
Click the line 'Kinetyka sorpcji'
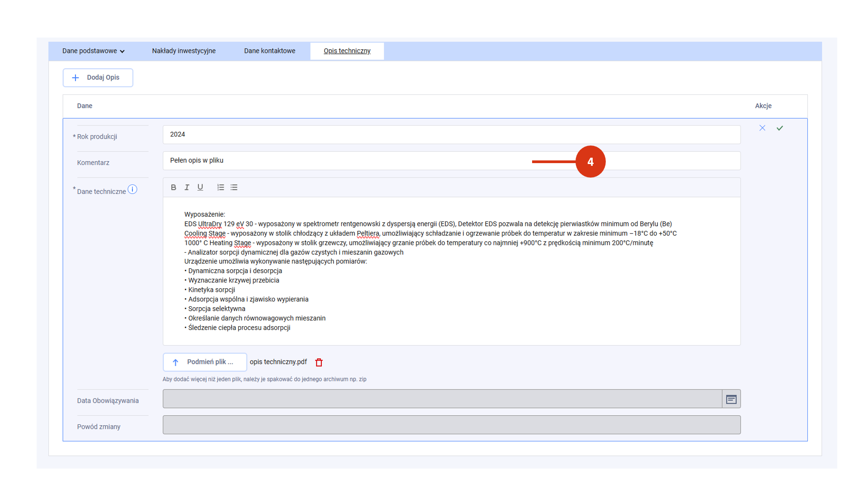(210, 290)
